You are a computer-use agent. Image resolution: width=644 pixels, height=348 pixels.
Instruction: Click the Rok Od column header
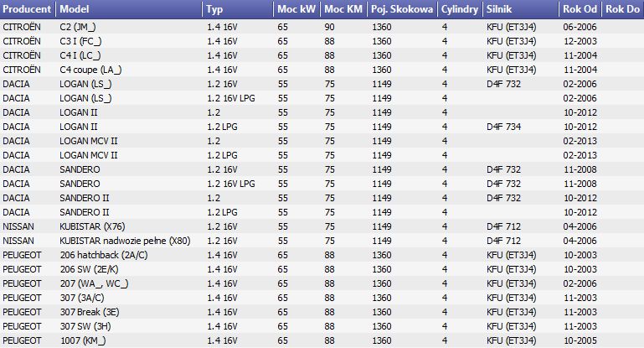[x=580, y=9]
